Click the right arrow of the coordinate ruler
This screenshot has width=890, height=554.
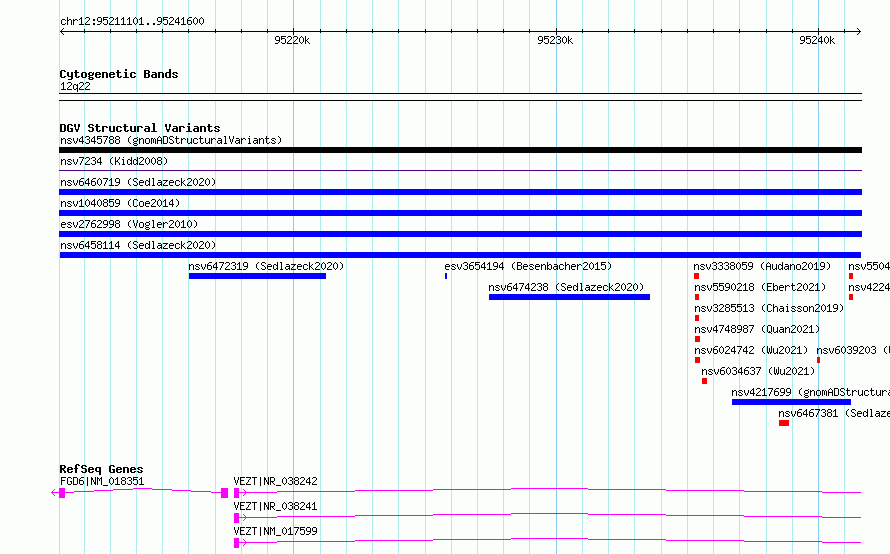click(x=858, y=32)
